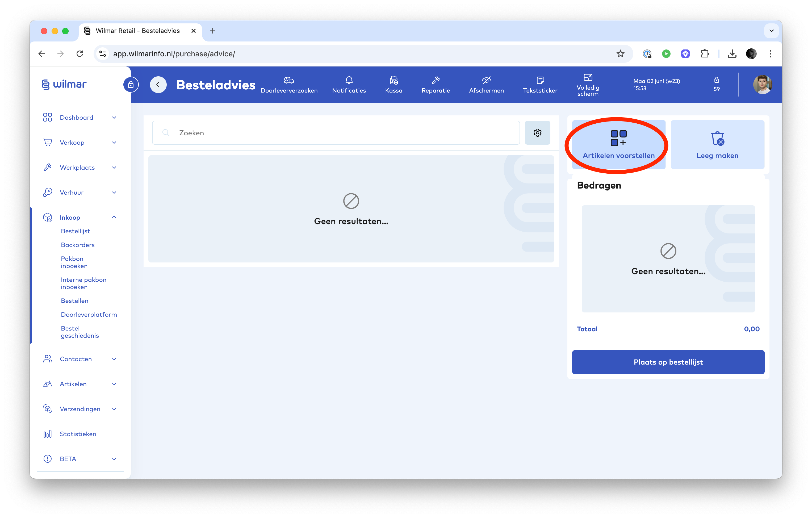The image size is (812, 518).
Task: Click Artikelen voorstellen tile
Action: coord(618,145)
